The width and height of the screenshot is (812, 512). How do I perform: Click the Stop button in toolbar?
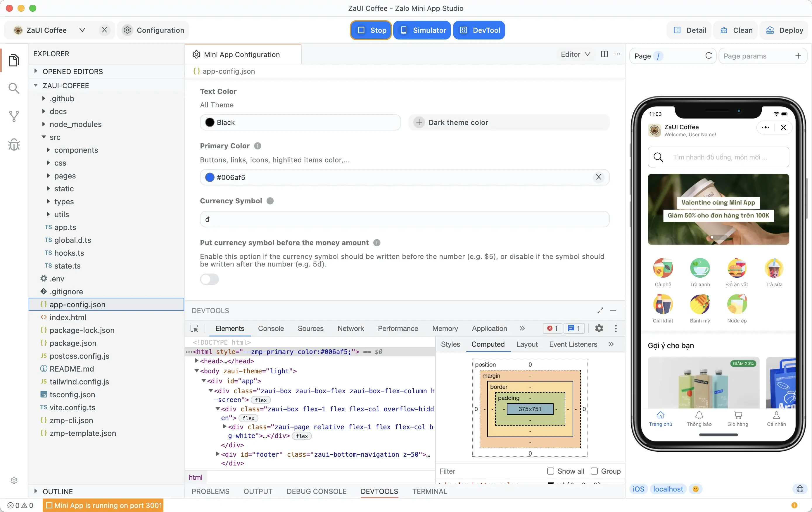371,30
